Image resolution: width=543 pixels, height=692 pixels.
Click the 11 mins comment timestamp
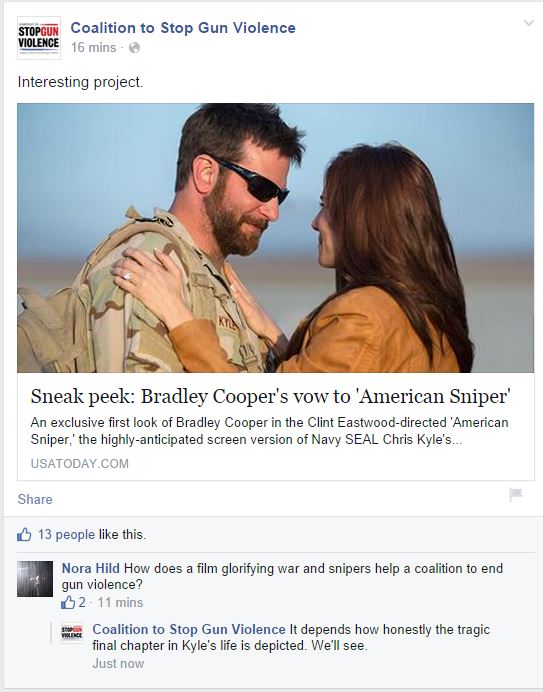[120, 602]
